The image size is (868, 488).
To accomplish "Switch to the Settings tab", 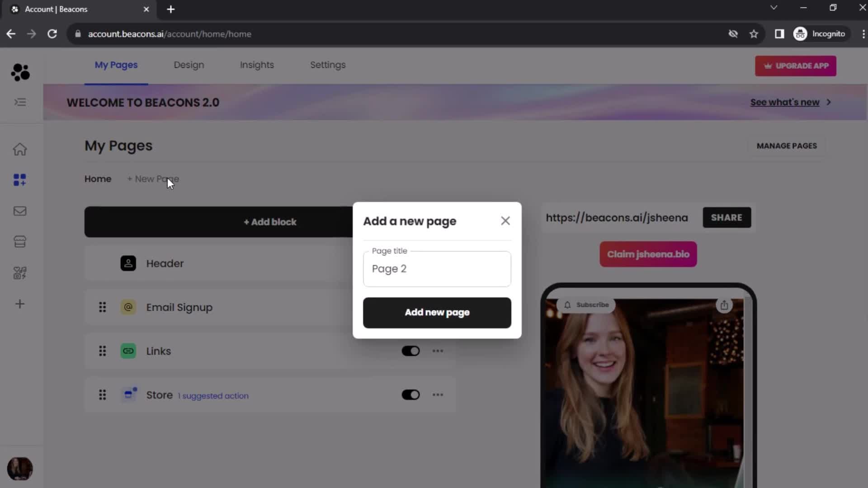I will point(328,65).
